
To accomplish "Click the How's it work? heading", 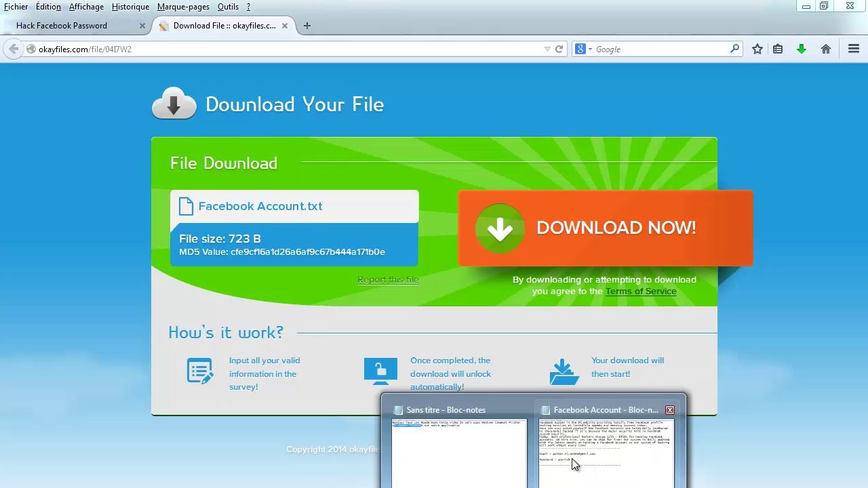I will 226,332.
